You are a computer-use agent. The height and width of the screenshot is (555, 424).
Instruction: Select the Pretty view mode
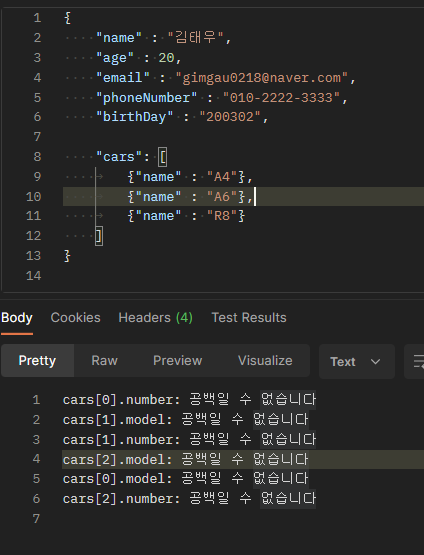[37, 360]
